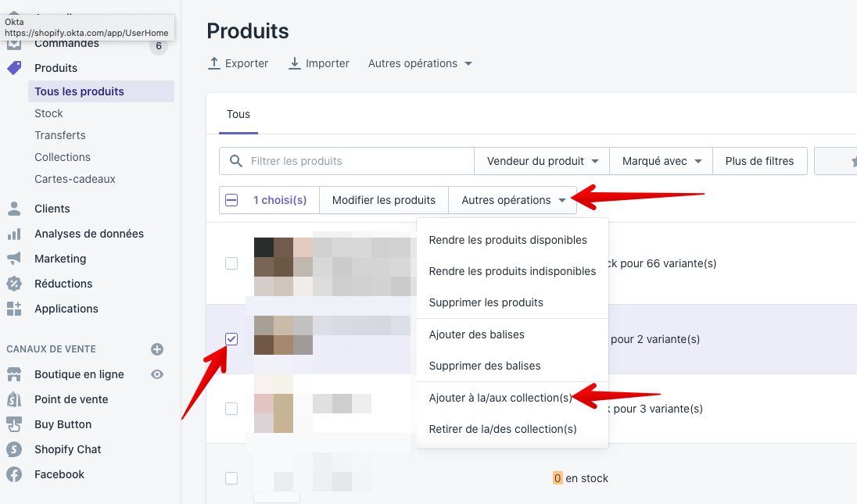The width and height of the screenshot is (857, 504).
Task: Click the Shopify Chat icon
Action: tap(14, 449)
